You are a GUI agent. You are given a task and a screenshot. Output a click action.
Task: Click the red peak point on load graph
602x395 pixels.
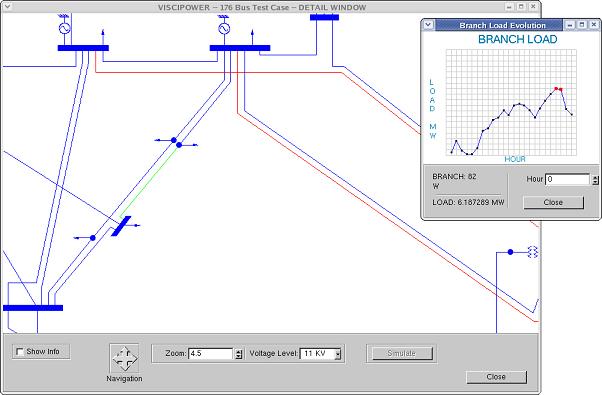coord(556,89)
